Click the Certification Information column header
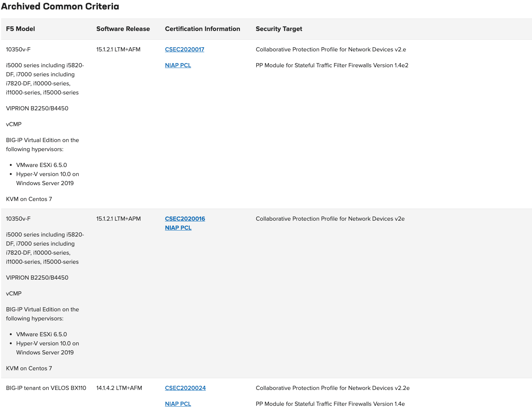The height and width of the screenshot is (413, 532). [x=202, y=29]
